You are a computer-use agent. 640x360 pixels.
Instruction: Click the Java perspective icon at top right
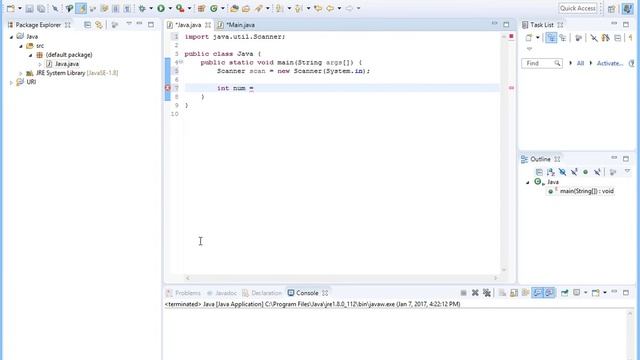point(627,9)
